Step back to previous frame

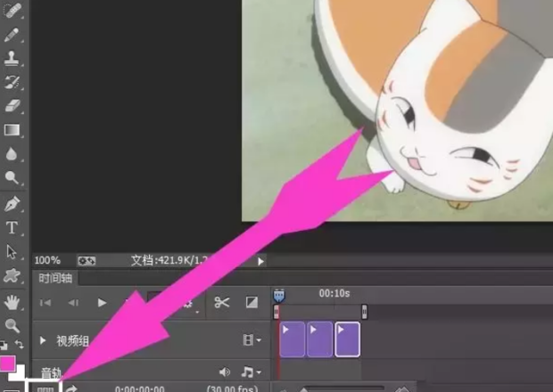[x=73, y=303]
